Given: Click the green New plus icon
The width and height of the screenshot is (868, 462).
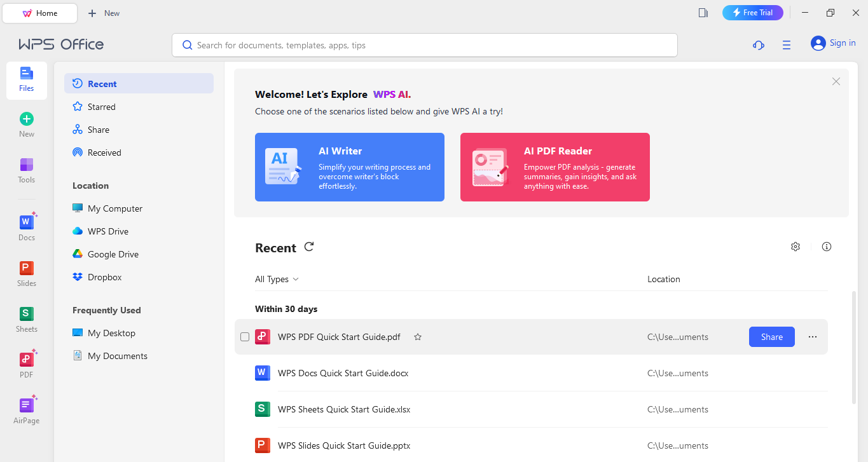Looking at the screenshot, I should pyautogui.click(x=27, y=119).
